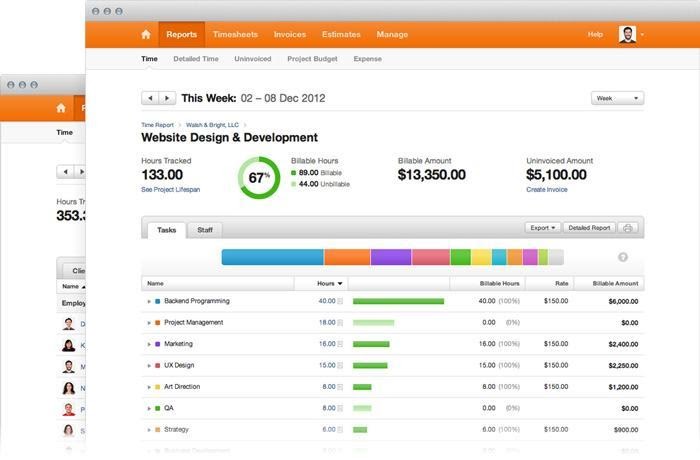Image resolution: width=700 pixels, height=460 pixels.
Task: Select the Time sub-tab
Action: tap(149, 59)
